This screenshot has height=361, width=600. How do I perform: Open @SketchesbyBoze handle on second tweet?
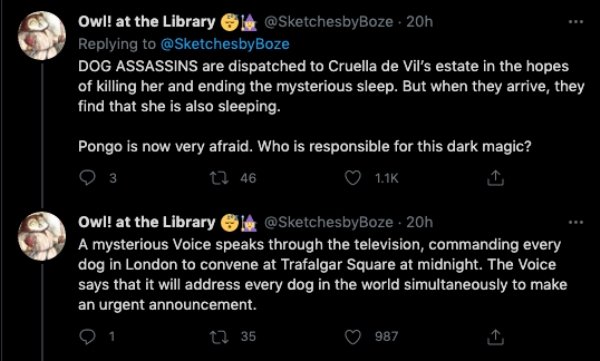coord(329,222)
